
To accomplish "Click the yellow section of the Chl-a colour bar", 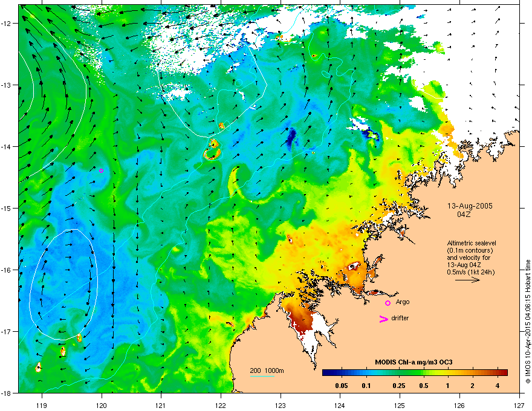I will (440, 373).
